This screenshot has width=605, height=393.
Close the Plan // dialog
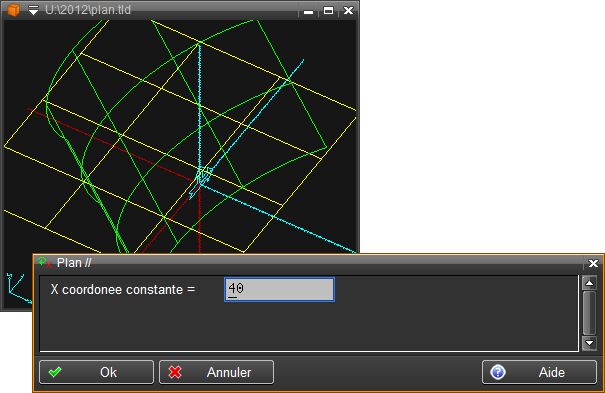(x=593, y=263)
